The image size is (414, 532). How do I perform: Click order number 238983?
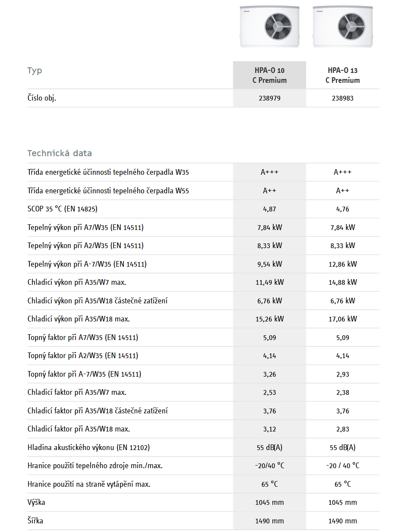click(x=343, y=98)
